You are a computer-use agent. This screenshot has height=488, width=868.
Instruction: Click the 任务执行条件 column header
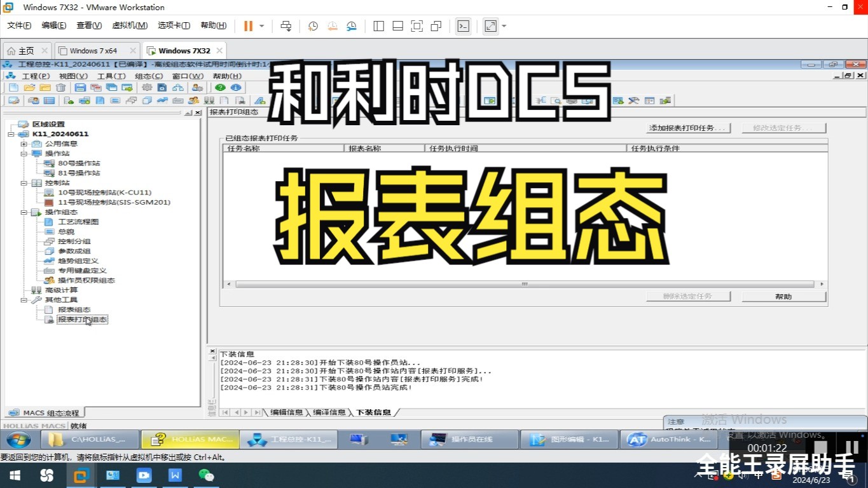727,148
